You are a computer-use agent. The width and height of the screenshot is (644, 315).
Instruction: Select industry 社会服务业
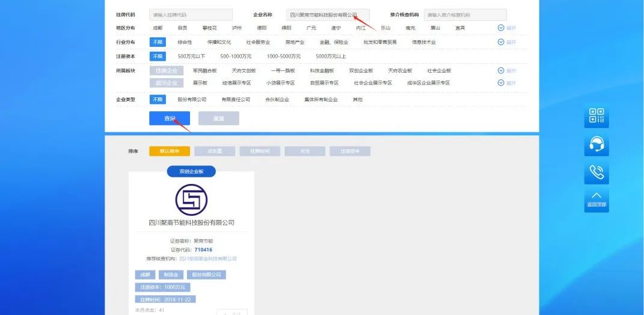[258, 42]
